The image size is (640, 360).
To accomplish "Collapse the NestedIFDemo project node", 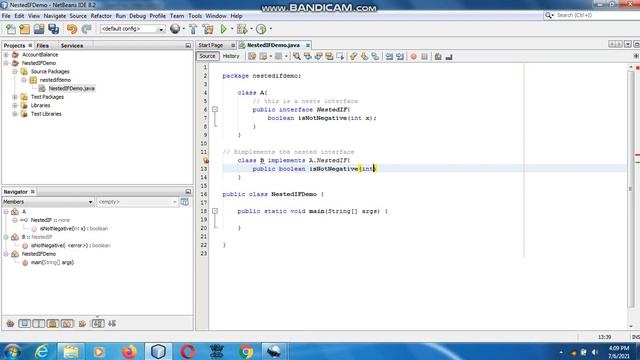I will pos(6,63).
